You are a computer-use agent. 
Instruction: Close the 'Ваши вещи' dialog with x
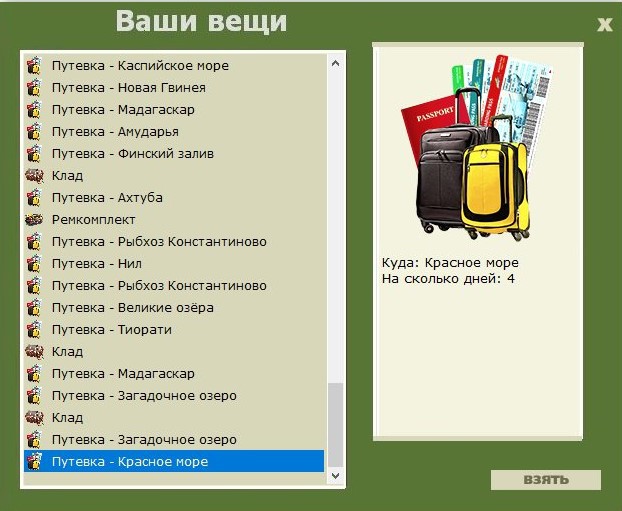605,24
